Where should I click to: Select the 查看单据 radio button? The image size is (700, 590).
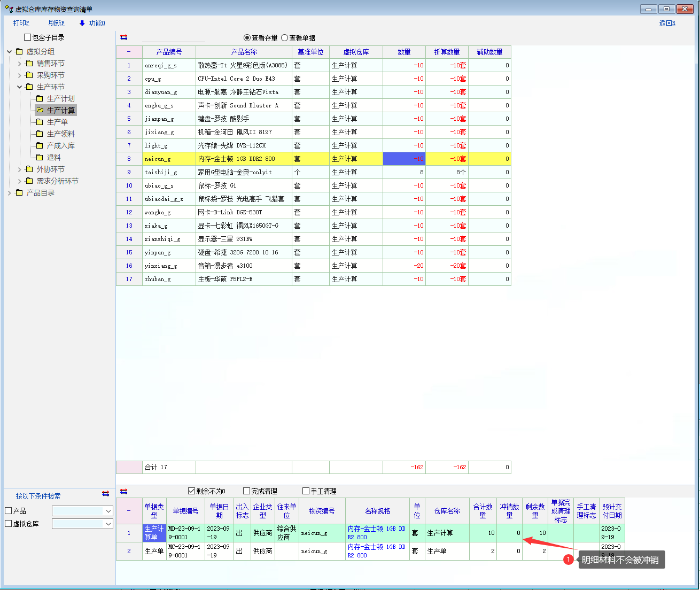285,38
